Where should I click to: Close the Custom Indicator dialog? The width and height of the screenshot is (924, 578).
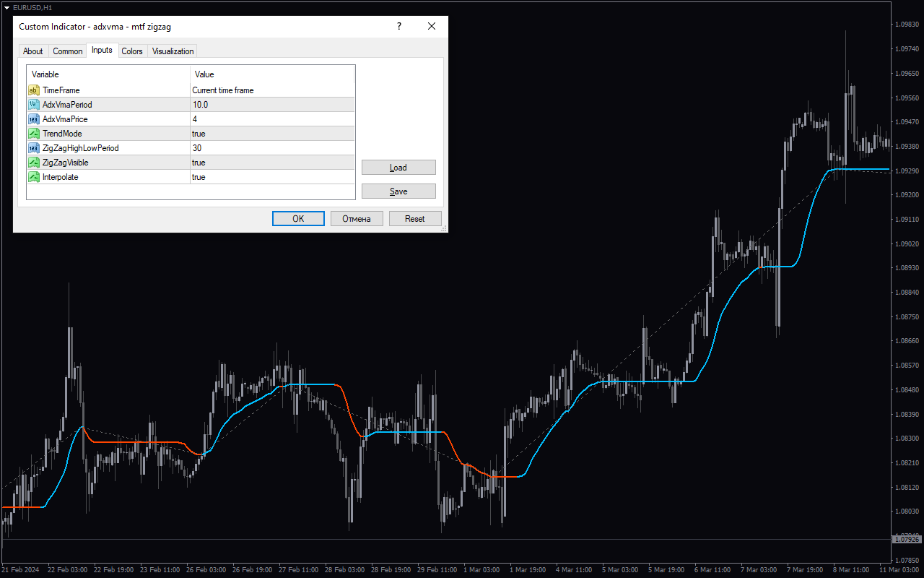tap(432, 26)
